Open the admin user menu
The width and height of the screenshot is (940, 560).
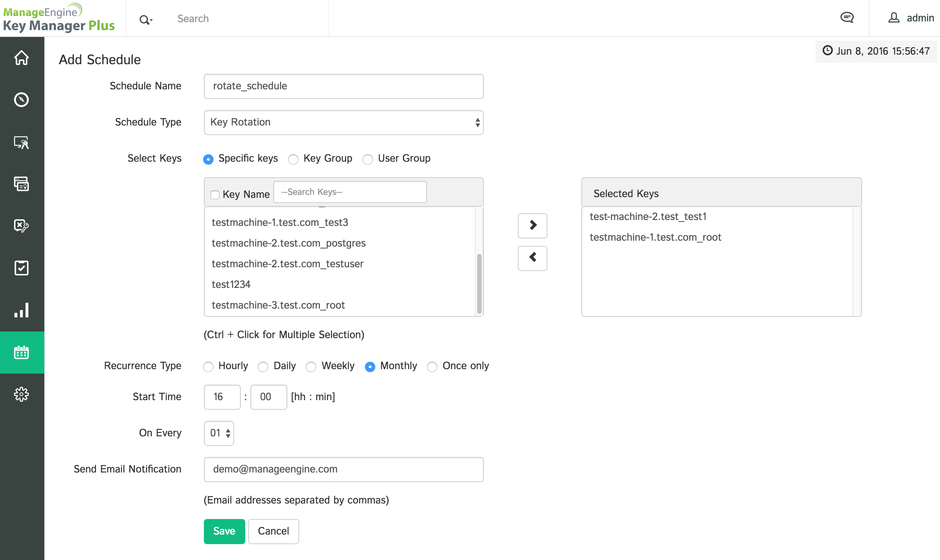tap(911, 18)
